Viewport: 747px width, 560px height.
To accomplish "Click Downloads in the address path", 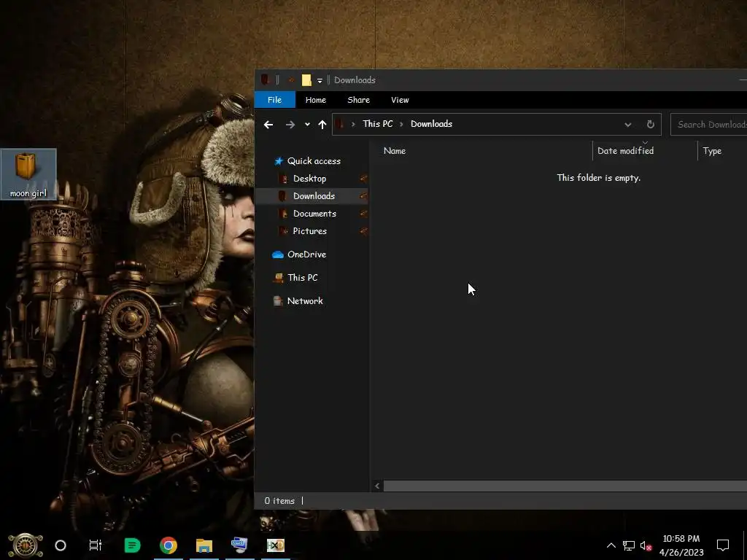I will point(432,124).
